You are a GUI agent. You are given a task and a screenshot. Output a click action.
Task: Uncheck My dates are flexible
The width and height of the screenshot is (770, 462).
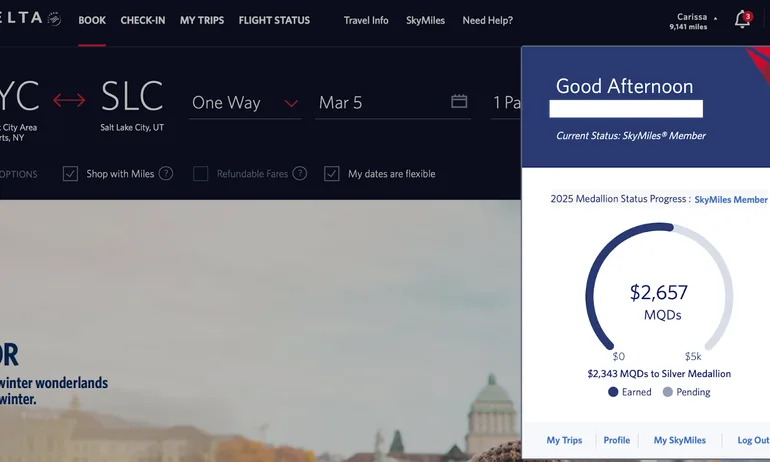pyautogui.click(x=332, y=174)
